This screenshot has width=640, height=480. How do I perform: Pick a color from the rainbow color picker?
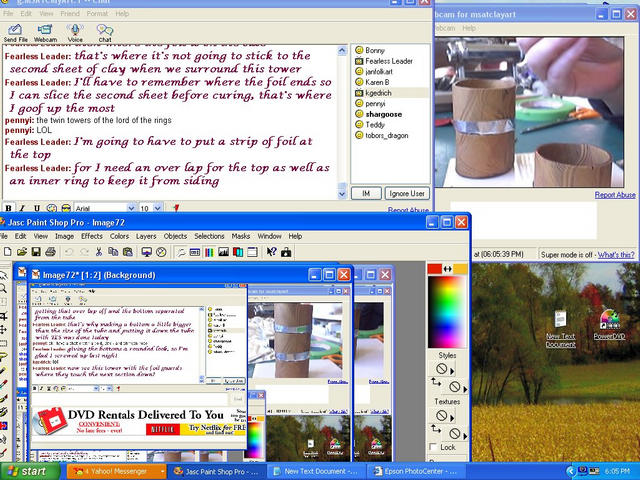(447, 312)
